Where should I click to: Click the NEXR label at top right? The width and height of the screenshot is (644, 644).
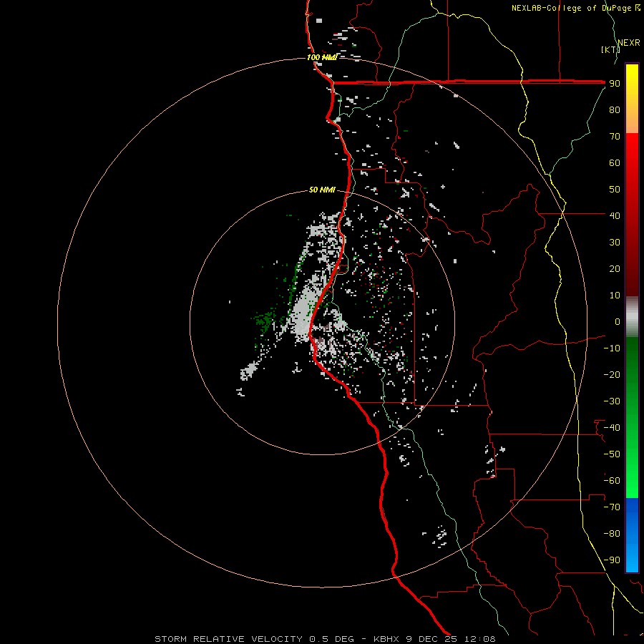(628, 43)
